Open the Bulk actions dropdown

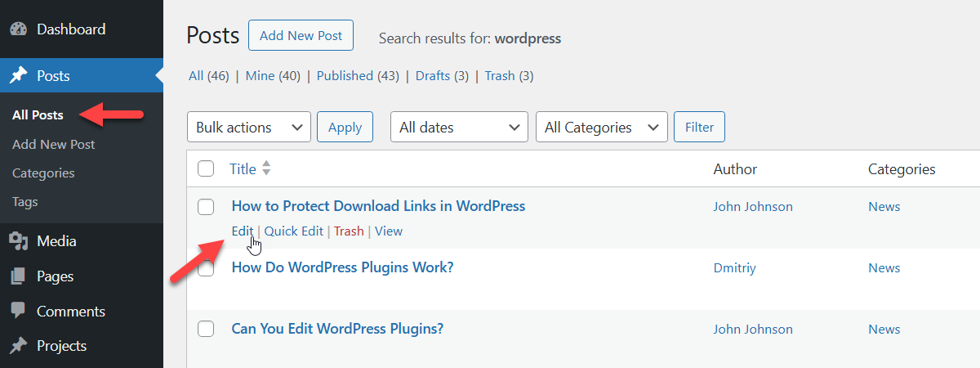(x=249, y=128)
